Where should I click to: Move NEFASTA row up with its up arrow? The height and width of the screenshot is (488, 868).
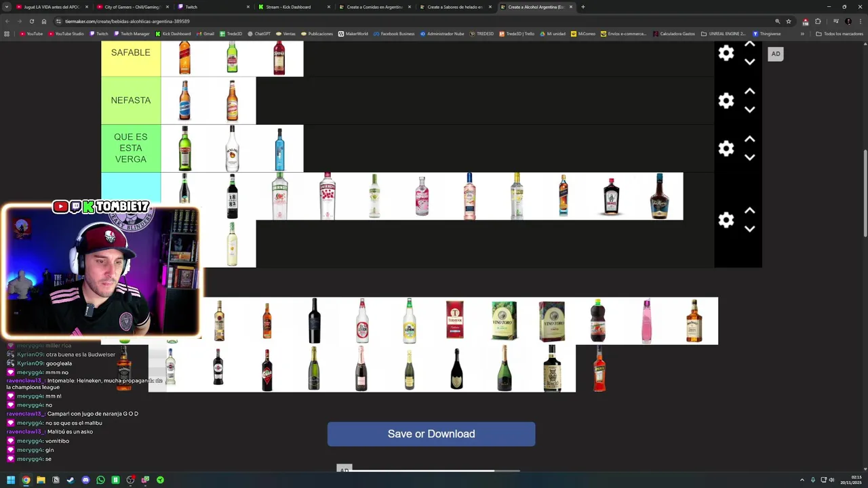[x=749, y=91]
